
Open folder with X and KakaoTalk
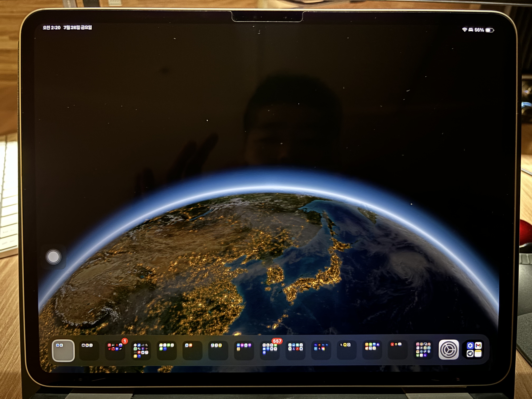pyautogui.click(x=347, y=350)
